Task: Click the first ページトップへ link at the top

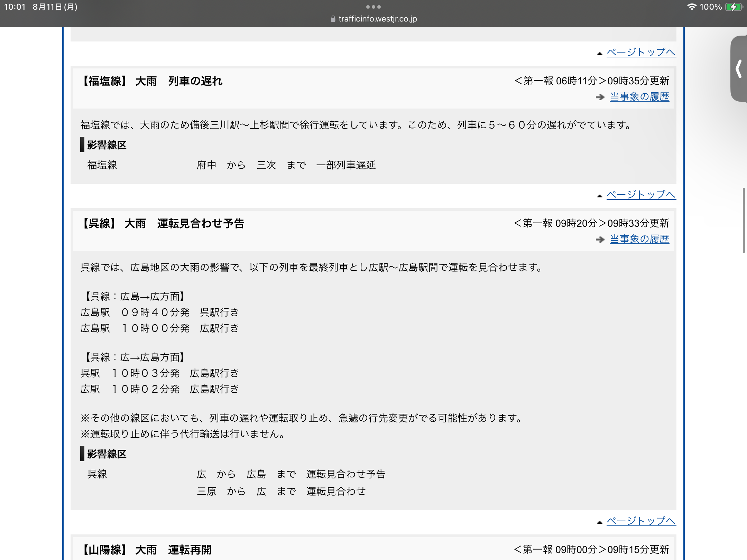Action: click(641, 52)
